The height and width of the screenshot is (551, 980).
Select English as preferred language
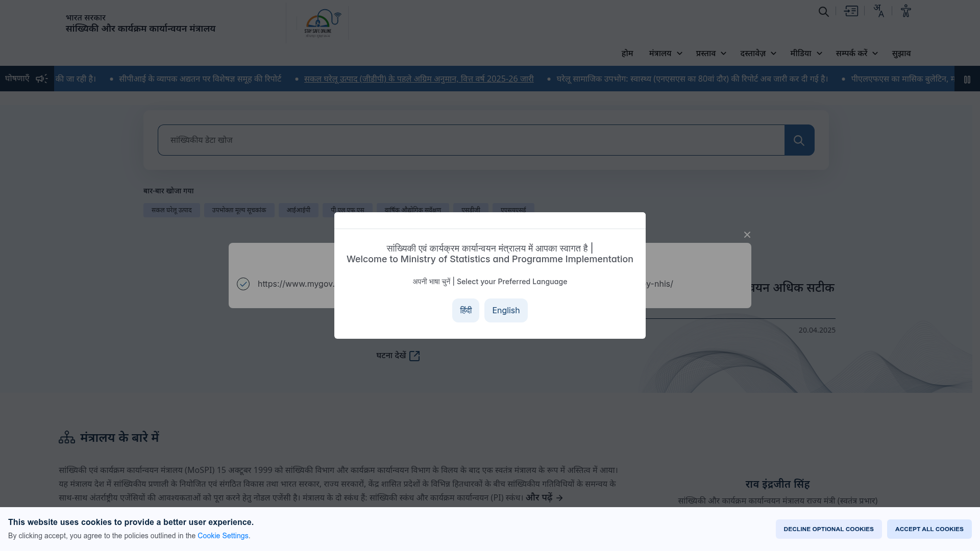point(505,310)
